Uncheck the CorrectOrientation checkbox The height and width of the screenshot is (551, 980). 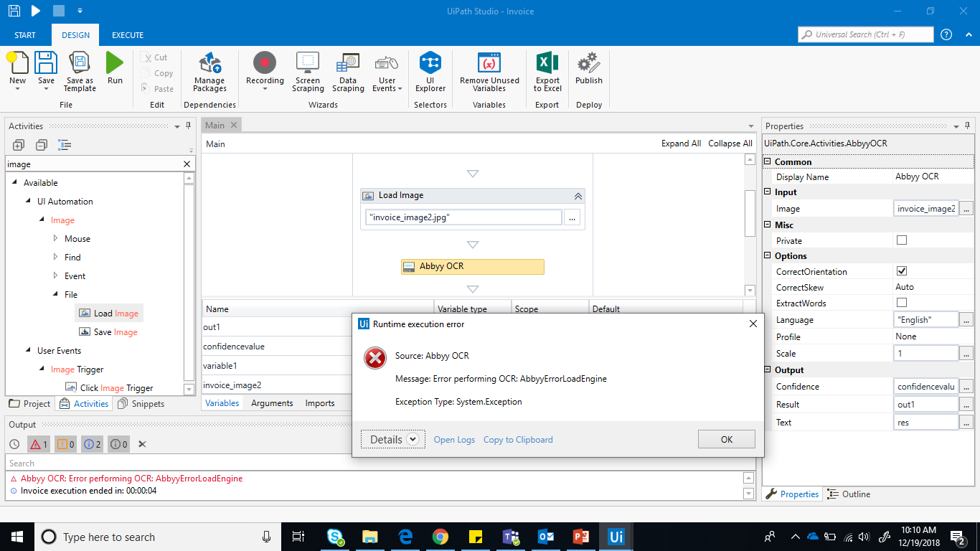pyautogui.click(x=902, y=271)
